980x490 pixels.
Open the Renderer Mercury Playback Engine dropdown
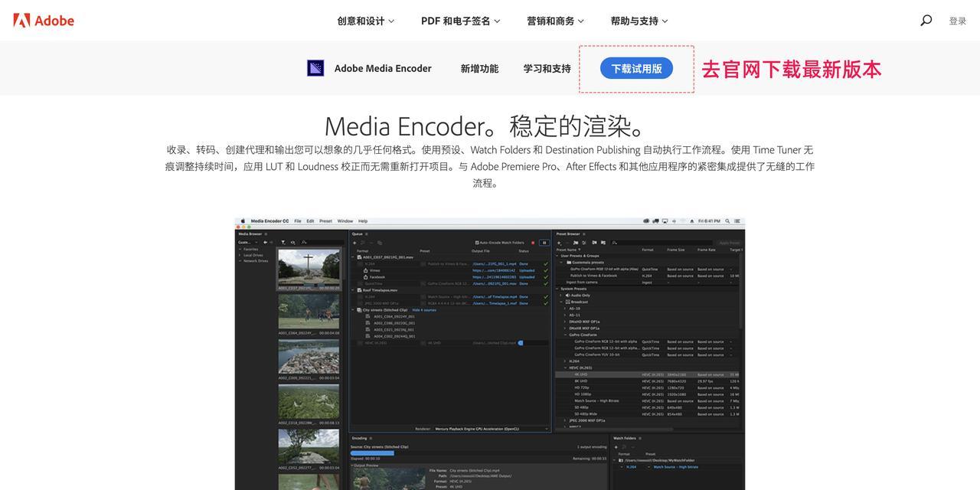(x=492, y=429)
